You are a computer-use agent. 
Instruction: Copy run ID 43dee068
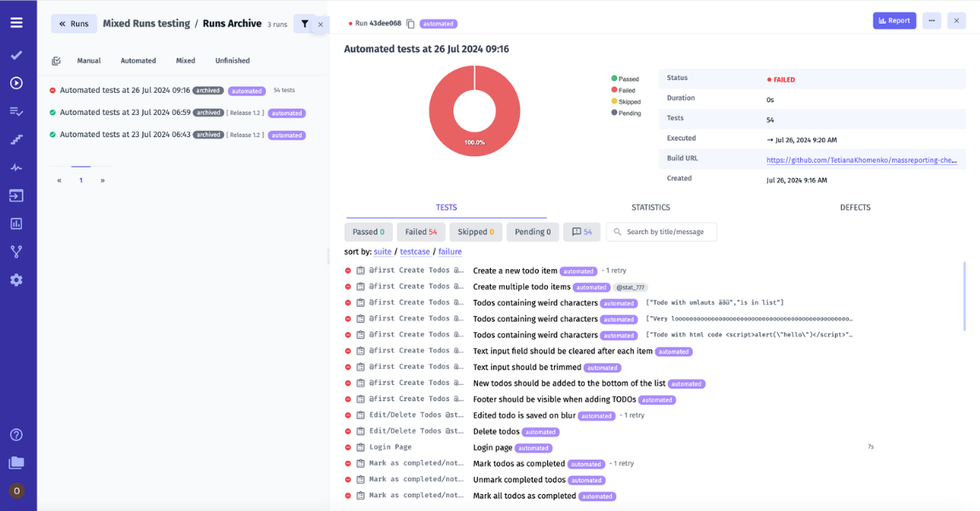[x=411, y=24]
